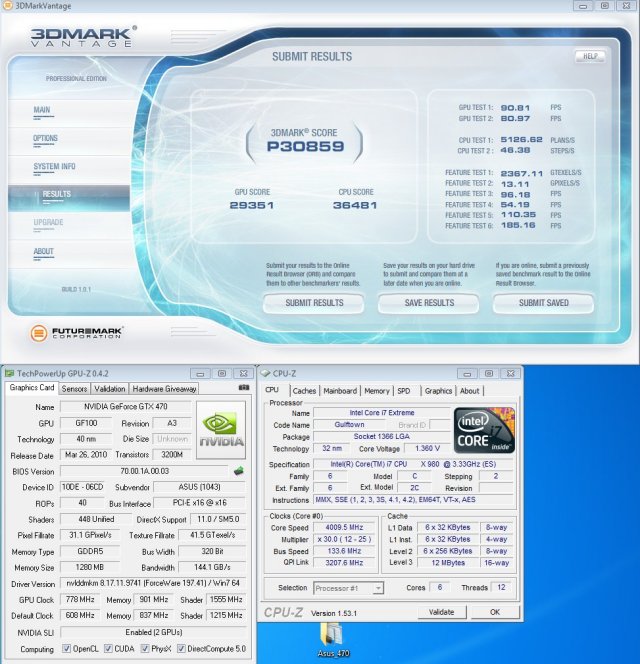Click the Bandwidth 144.1 GB/s field
This screenshot has width=640, height=664.
point(212,567)
